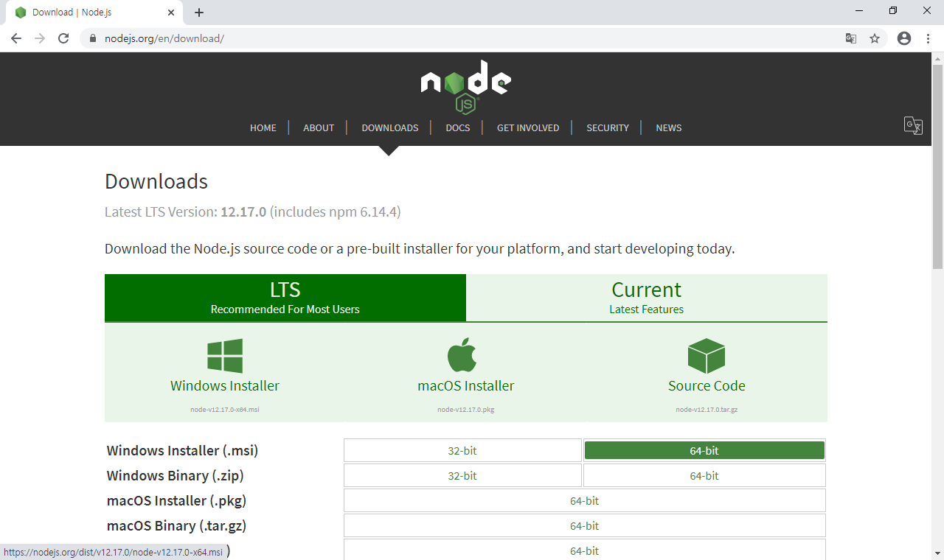Click the Windows logo icon
This screenshot has width=944, height=560.
pos(225,356)
